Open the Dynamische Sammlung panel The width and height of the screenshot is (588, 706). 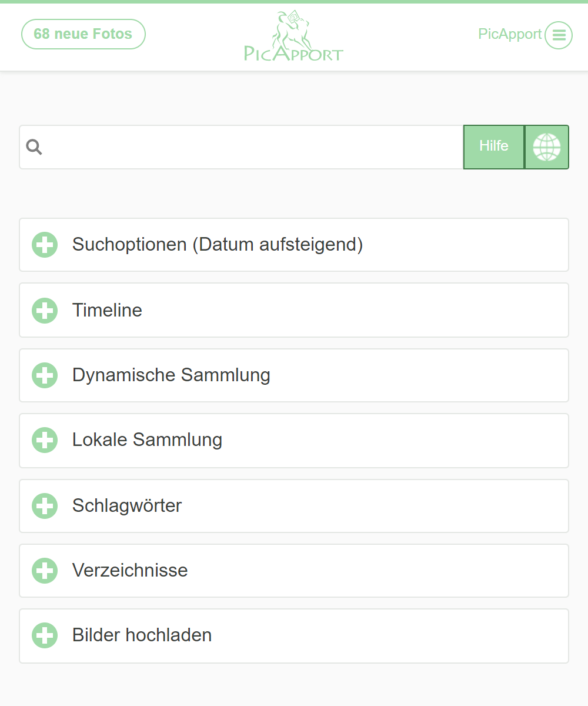171,375
